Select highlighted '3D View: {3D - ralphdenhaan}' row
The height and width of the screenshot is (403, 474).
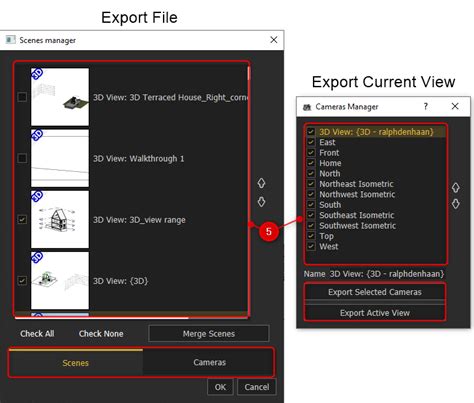[x=375, y=132]
